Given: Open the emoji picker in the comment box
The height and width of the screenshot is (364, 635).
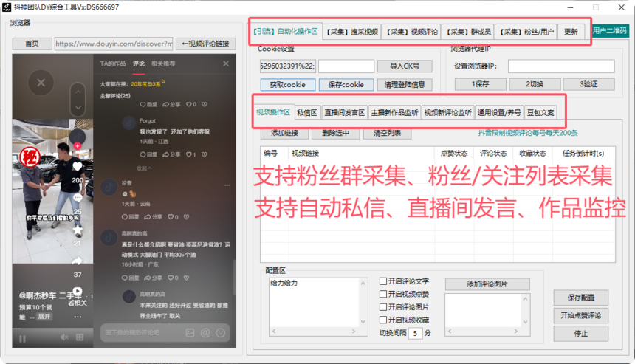Looking at the screenshot, I should (x=221, y=333).
